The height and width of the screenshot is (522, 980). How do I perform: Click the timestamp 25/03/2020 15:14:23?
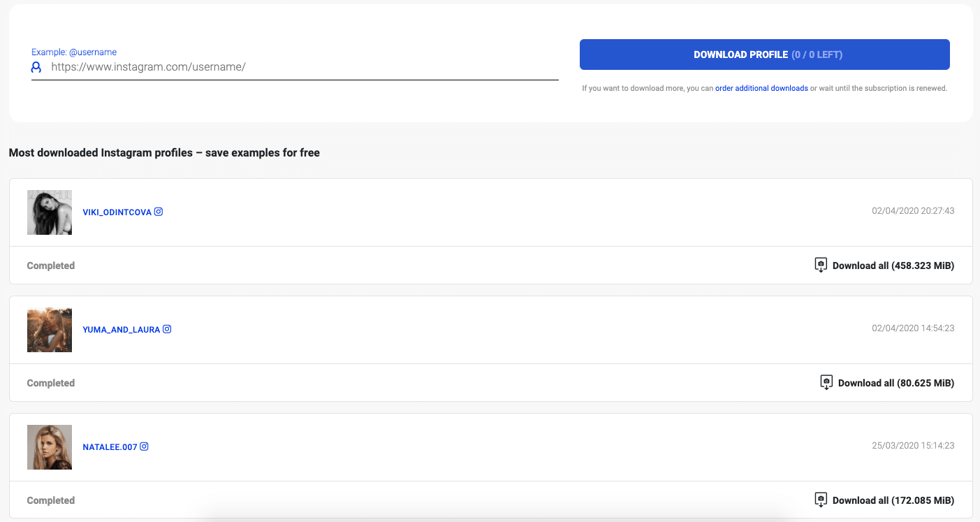click(913, 446)
